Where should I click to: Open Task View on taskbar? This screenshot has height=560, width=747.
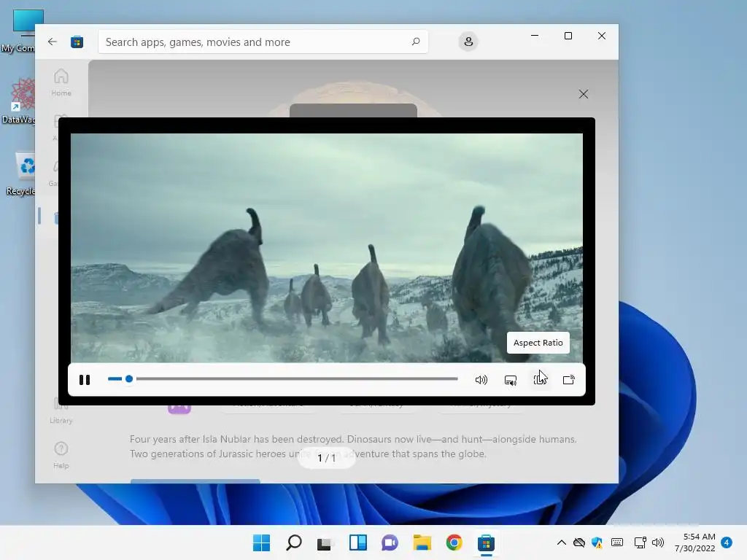[x=325, y=542]
